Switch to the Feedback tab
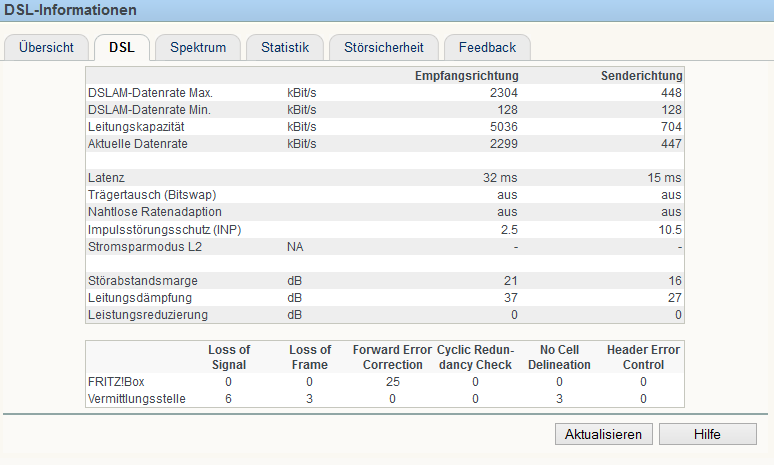This screenshot has height=465, width=774. (x=487, y=48)
